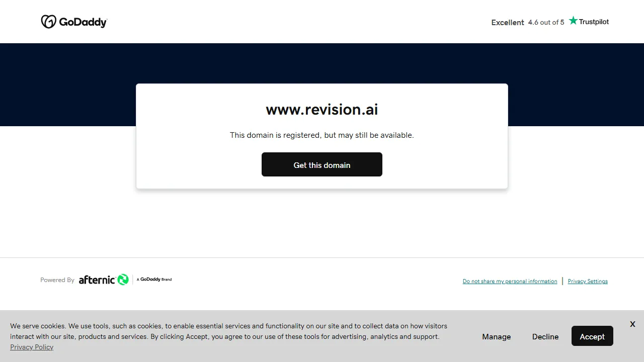644x362 pixels.
Task: Open the Privacy Settings link
Action: (587, 281)
